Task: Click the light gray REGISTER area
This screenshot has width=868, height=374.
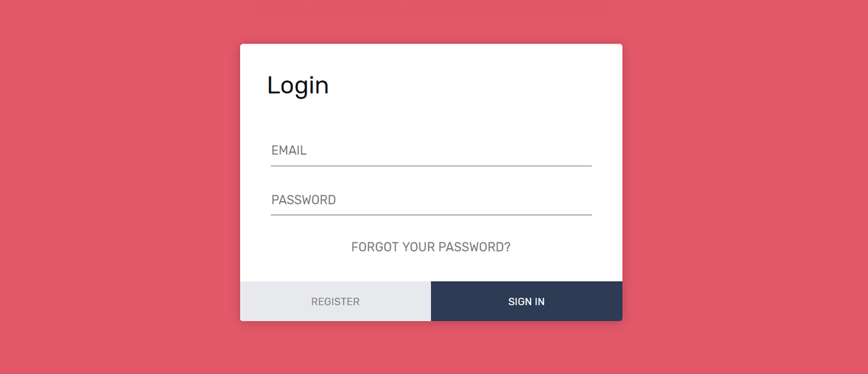Action: pos(336,302)
